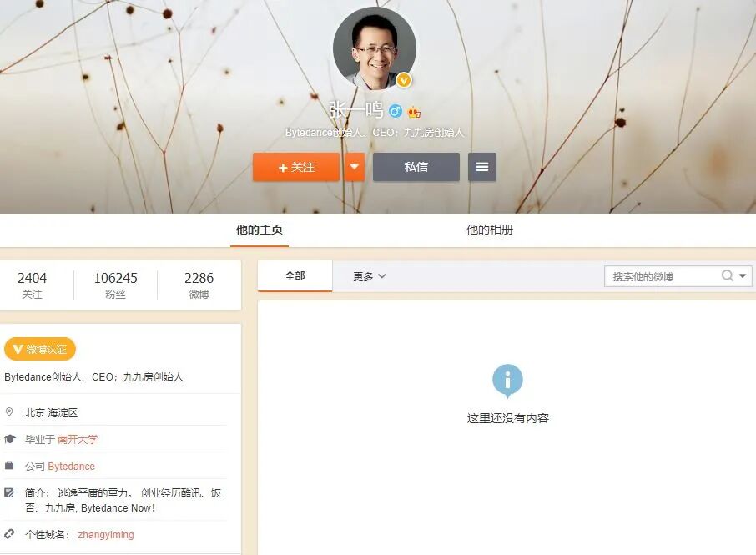Click the 北京 海淀区 location text
This screenshot has height=555, width=756.
[x=51, y=413]
